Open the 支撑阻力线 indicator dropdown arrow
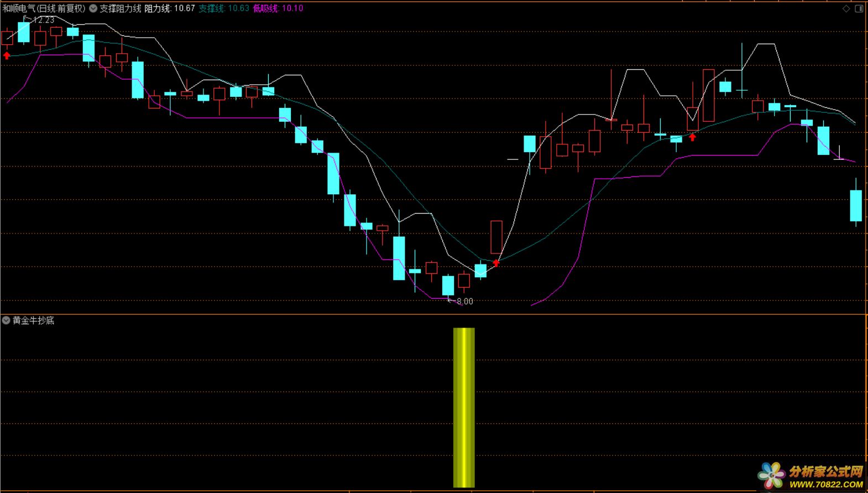This screenshot has height=493, width=868. coord(93,8)
